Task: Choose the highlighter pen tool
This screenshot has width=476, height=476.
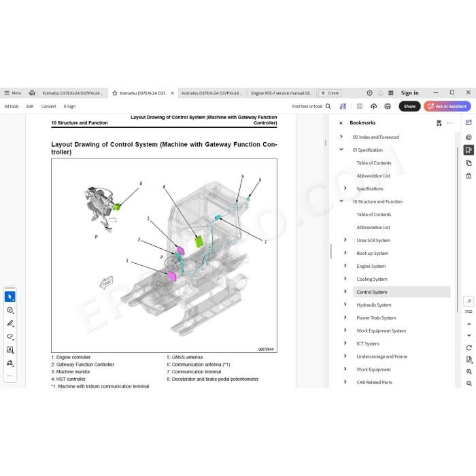Action: [10, 323]
